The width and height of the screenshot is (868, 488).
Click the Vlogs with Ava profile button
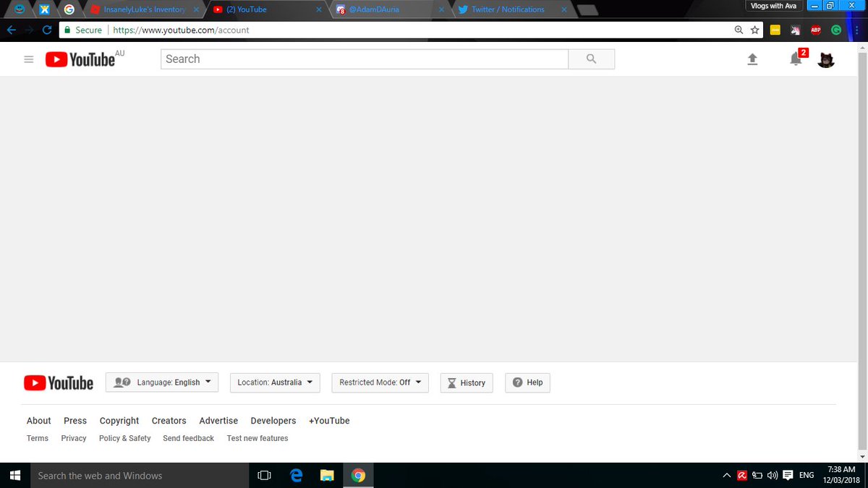click(773, 6)
